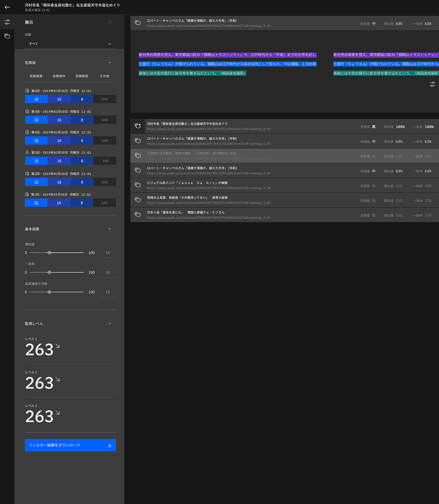This screenshot has height=504, width=439.
Task: Click the comment icon of the 万葉集の注文殺到 row
Action: click(x=138, y=156)
